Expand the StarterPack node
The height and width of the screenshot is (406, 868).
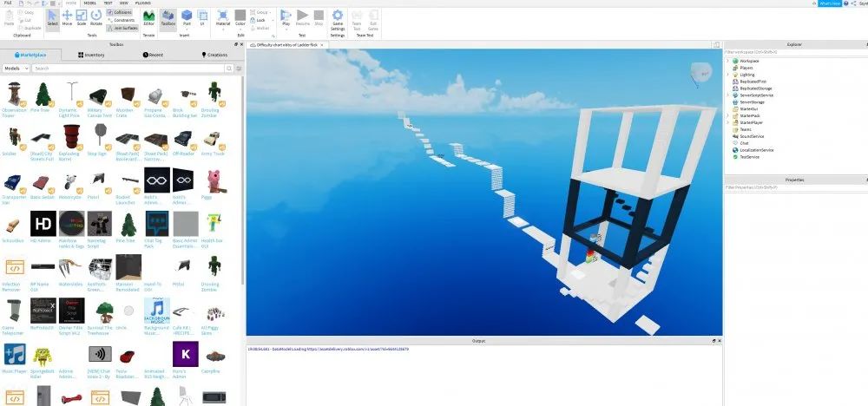[728, 115]
